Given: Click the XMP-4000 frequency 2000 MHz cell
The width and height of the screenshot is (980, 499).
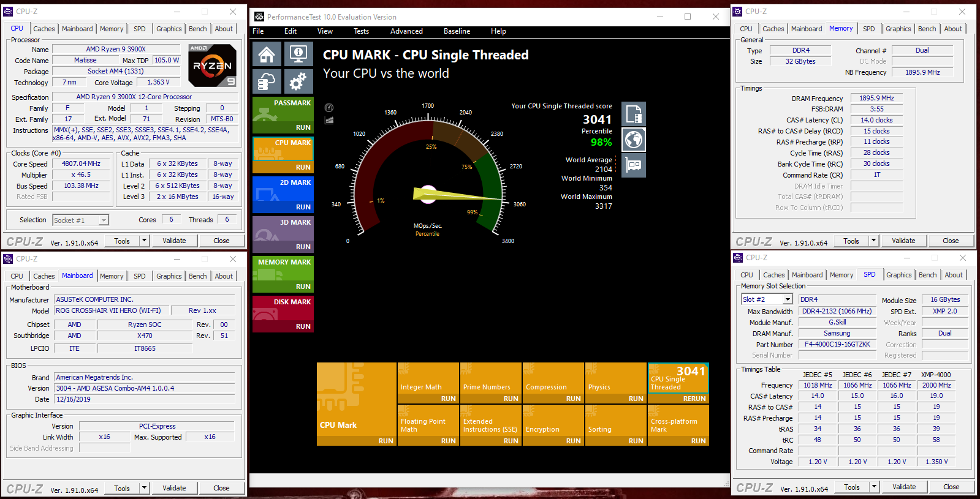Looking at the screenshot, I should [936, 385].
